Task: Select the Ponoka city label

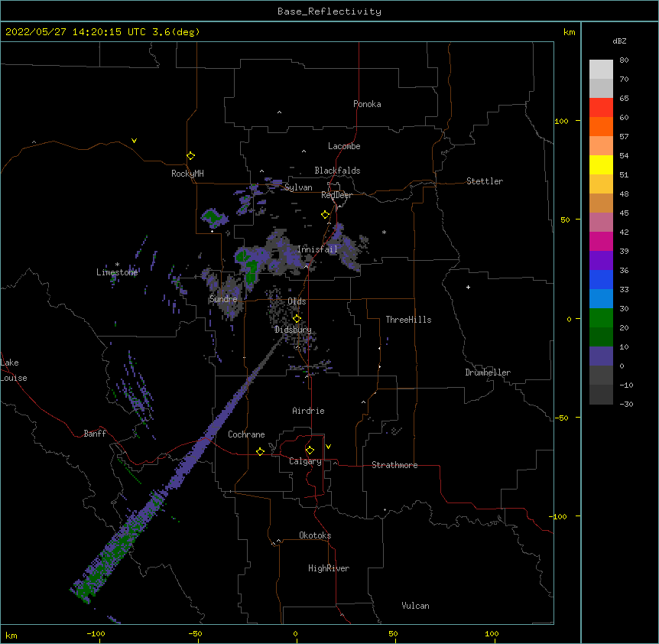Action: 367,104
